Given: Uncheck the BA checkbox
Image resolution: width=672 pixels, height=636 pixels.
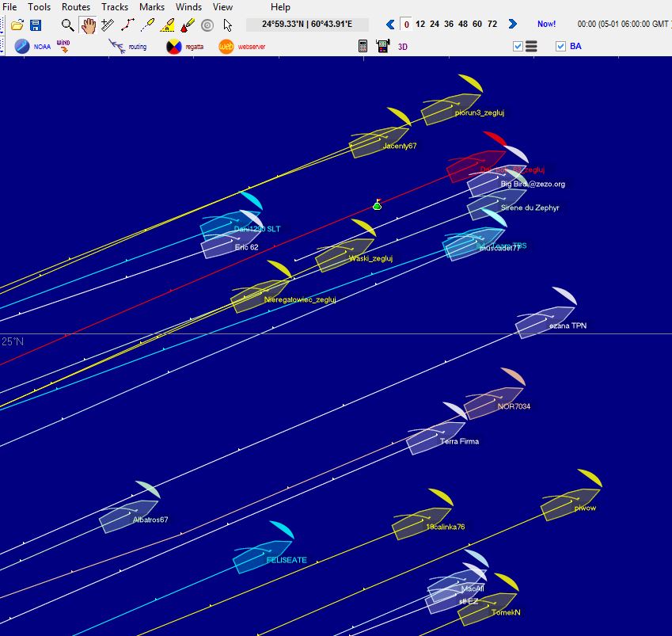Looking at the screenshot, I should click(x=561, y=47).
